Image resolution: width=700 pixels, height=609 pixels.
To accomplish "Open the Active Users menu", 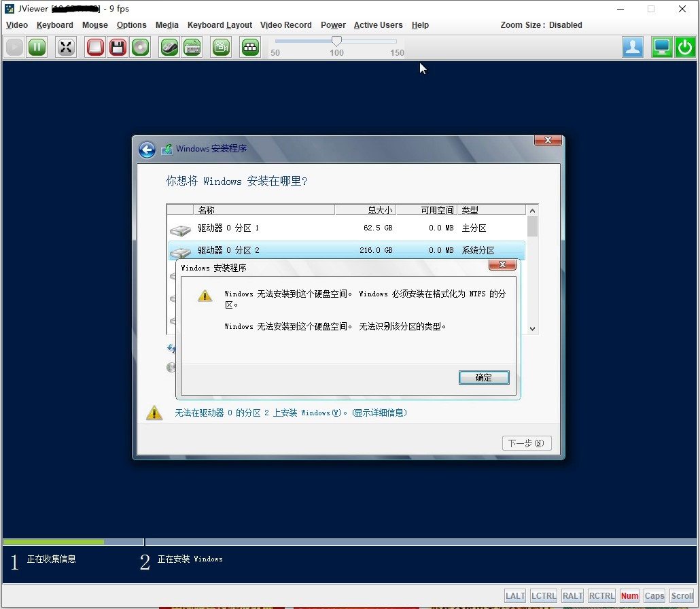I will [378, 25].
